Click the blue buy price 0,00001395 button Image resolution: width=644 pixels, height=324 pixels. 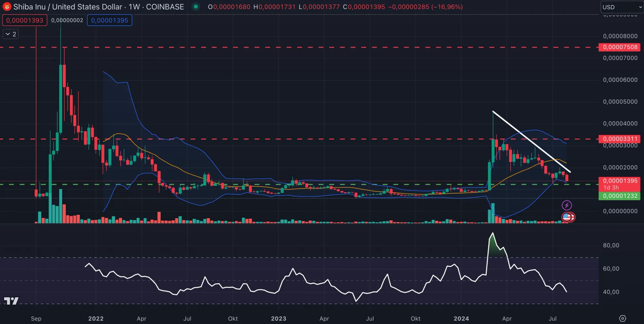[x=109, y=20]
